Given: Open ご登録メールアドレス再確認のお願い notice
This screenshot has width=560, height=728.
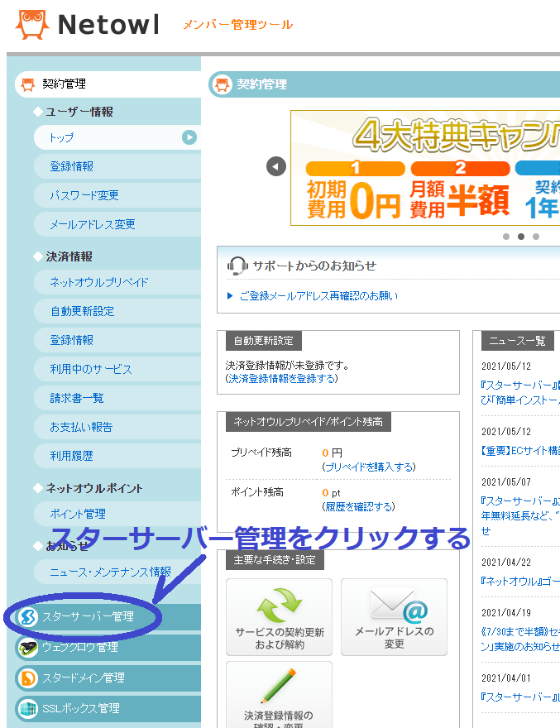Looking at the screenshot, I should [318, 296].
